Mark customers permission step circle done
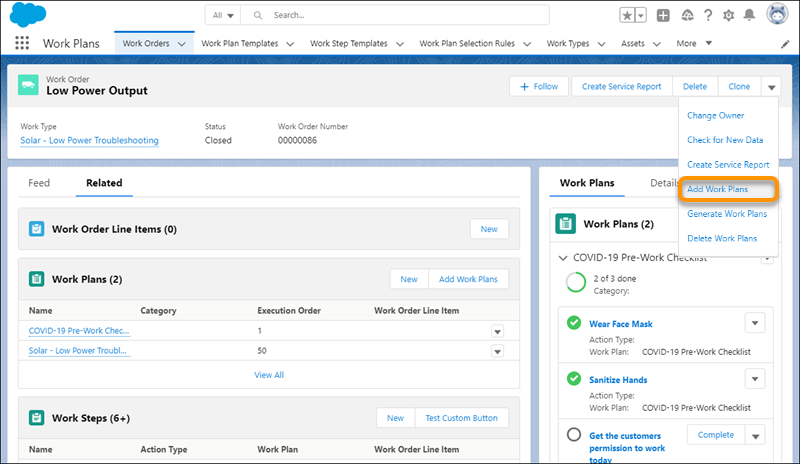800x464 pixels. click(x=574, y=434)
